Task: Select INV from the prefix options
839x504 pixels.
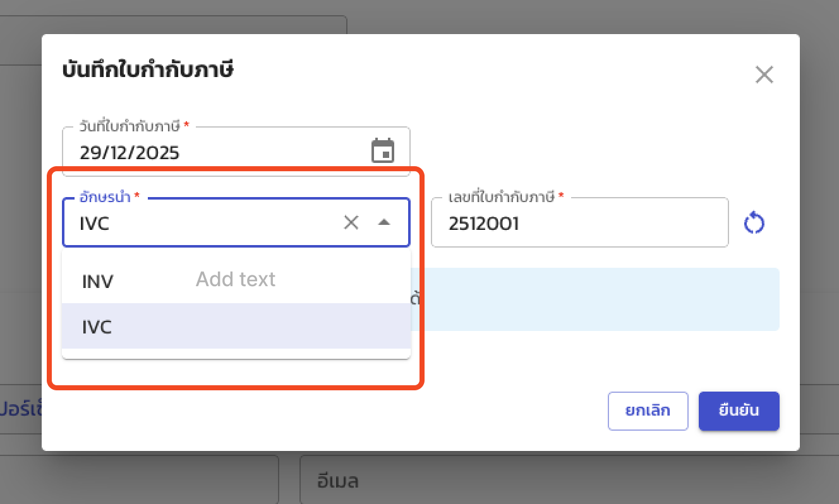Action: 97,281
